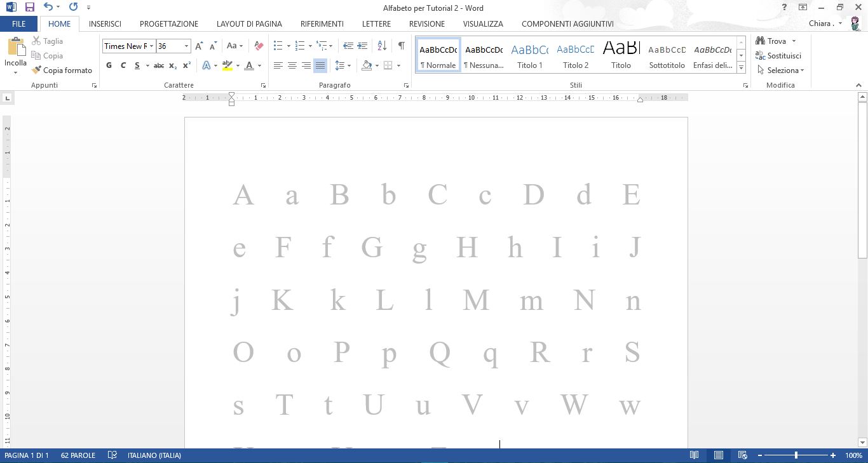868x463 pixels.
Task: Open Word Help with the question mark
Action: point(785,8)
